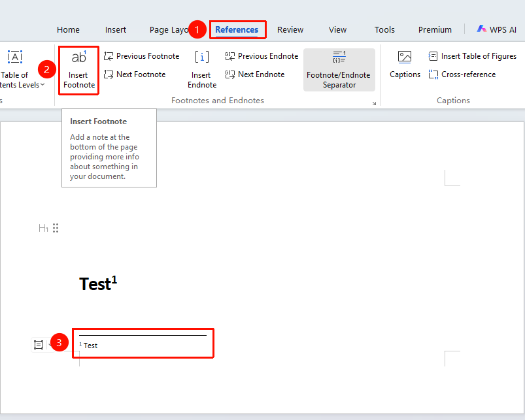This screenshot has height=420, width=525.
Task: Click the paragraph layout icon beside footnote
Action: 39,345
